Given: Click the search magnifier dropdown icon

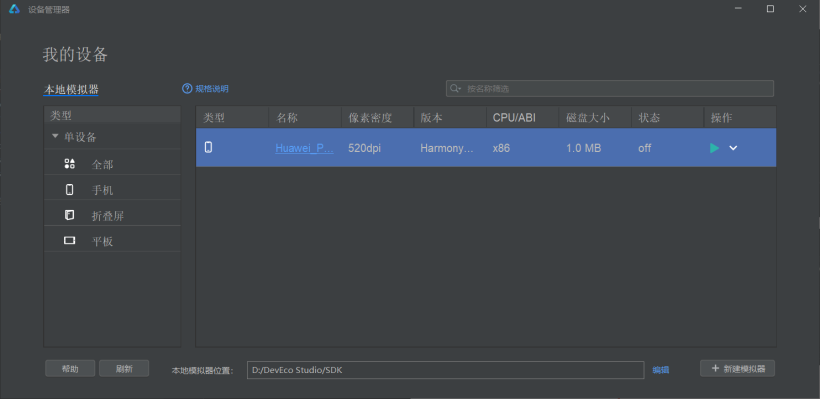Looking at the screenshot, I should [x=455, y=88].
